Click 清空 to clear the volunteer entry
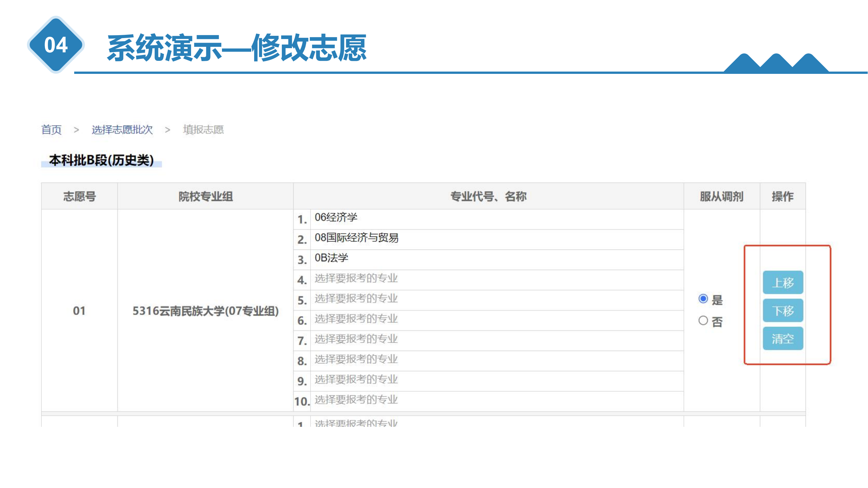The image size is (868, 488). [x=783, y=338]
